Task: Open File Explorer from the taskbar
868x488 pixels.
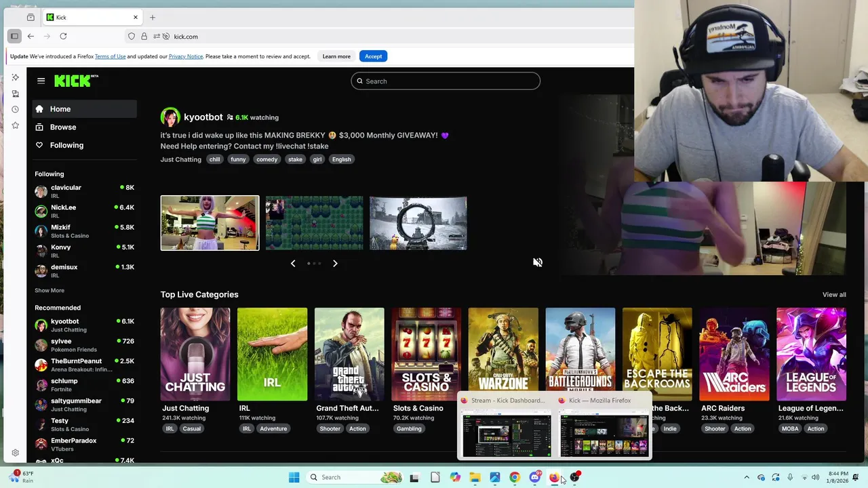Action: [x=475, y=477]
